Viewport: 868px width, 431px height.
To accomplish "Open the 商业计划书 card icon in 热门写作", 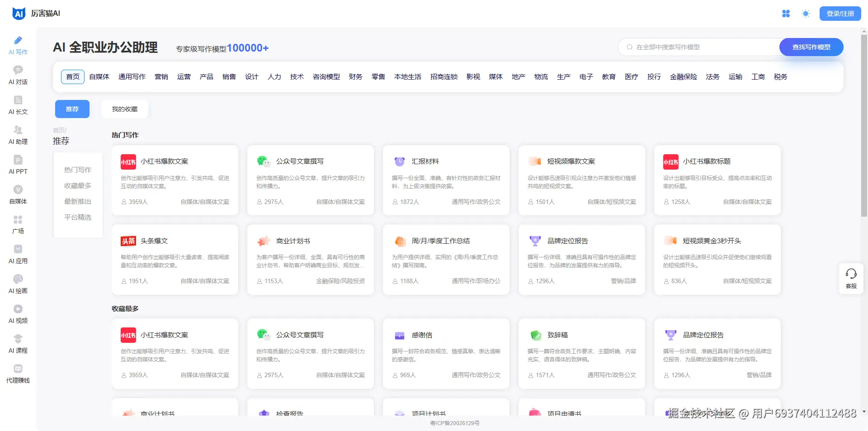I will [264, 241].
